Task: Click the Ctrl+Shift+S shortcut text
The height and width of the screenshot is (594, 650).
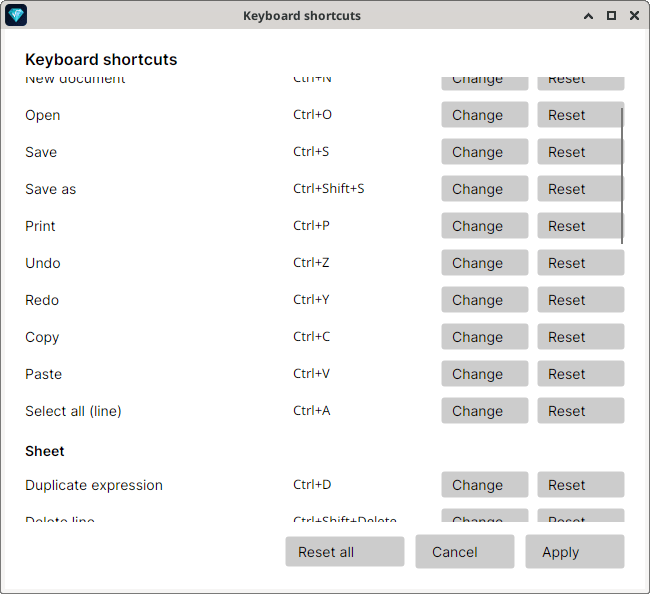Action: click(328, 189)
